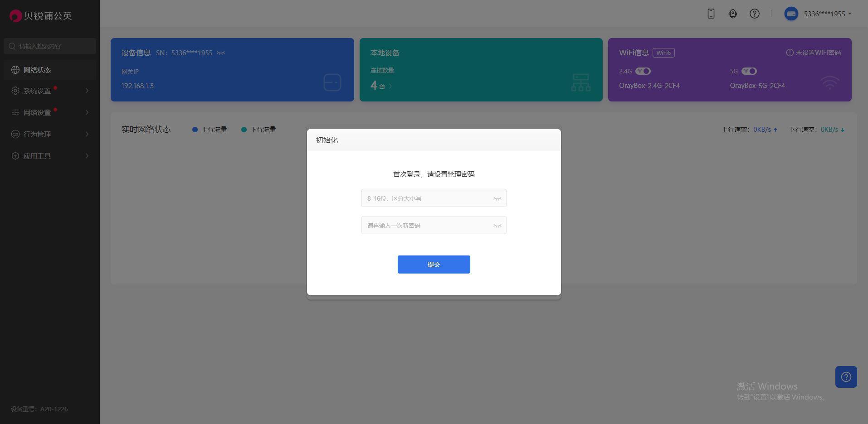Click the WiFi warning info icon
The image size is (868, 424).
(x=790, y=53)
